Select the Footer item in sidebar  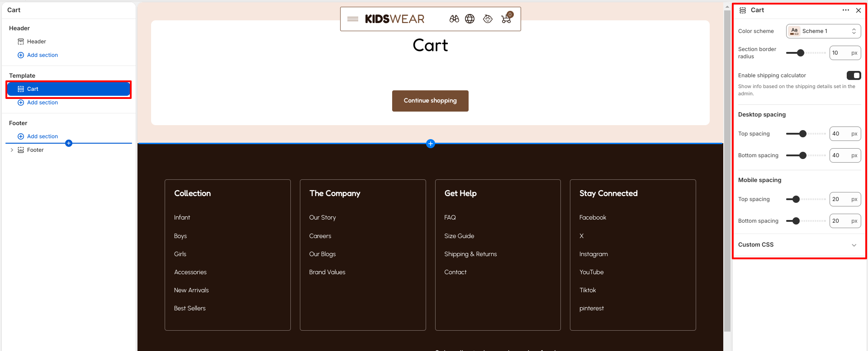click(x=35, y=150)
